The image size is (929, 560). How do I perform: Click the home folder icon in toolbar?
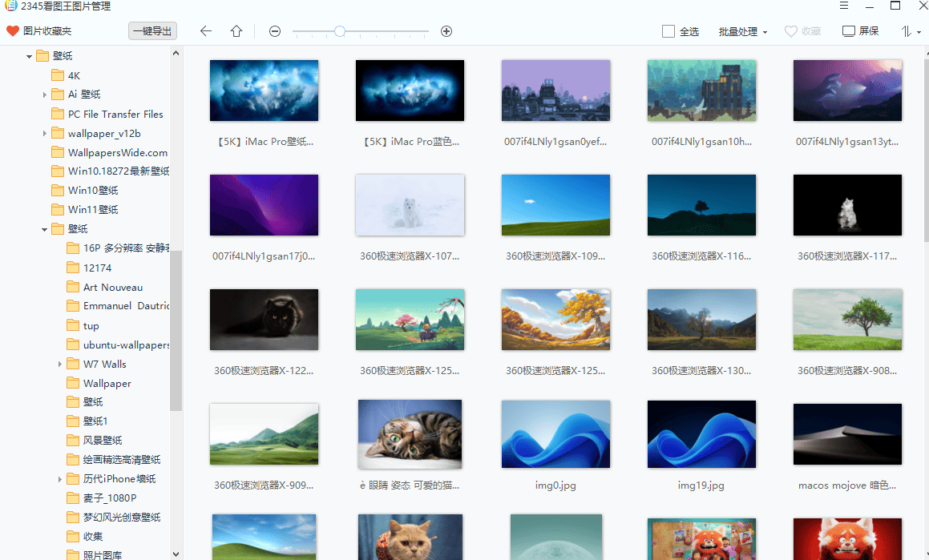(236, 31)
